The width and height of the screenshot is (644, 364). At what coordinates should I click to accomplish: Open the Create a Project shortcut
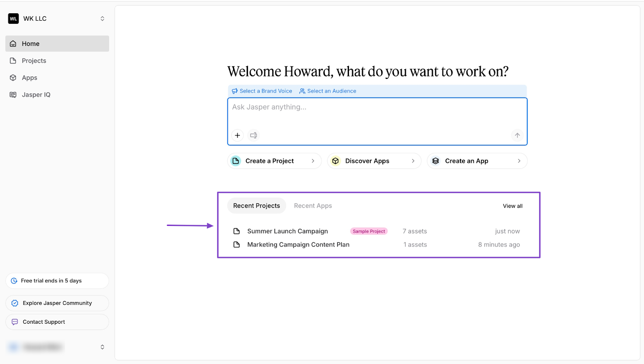[275, 161]
